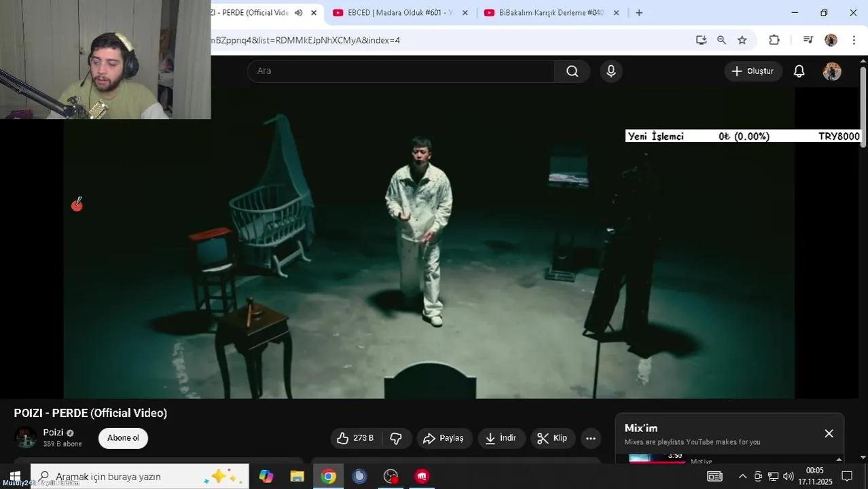This screenshot has height=489, width=868.
Task: Click the Yeni İşlemci overlay bar
Action: [x=743, y=137]
